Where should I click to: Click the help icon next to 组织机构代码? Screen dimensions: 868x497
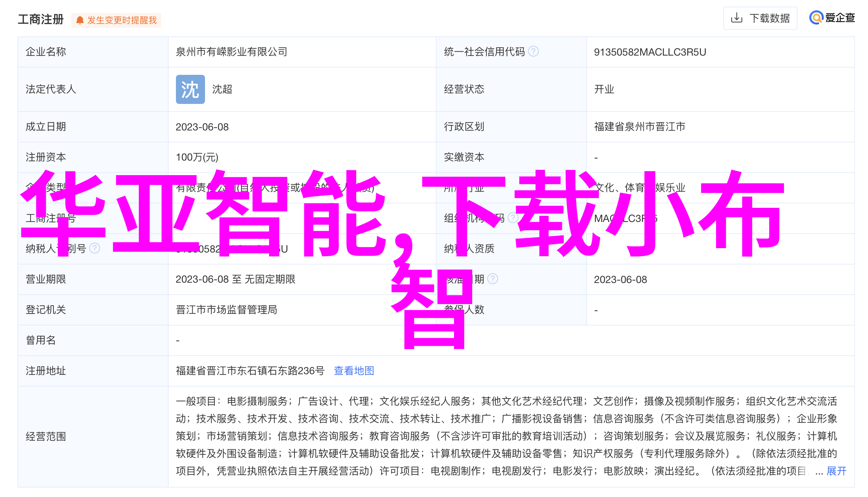click(513, 218)
